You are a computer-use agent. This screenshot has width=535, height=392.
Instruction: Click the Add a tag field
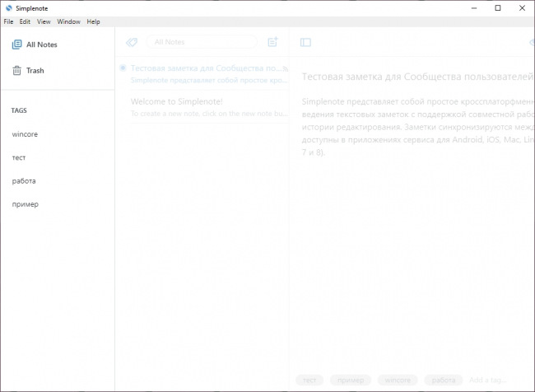click(488, 380)
